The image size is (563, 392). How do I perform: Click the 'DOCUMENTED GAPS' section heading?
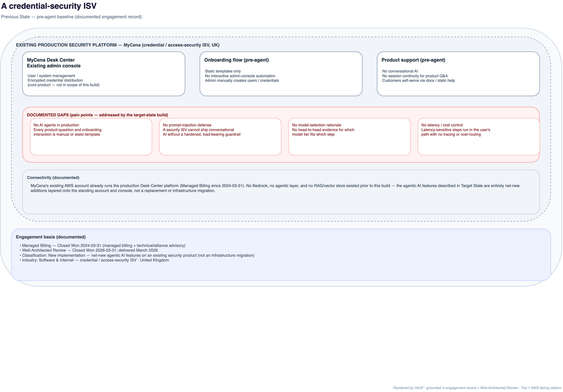97,115
